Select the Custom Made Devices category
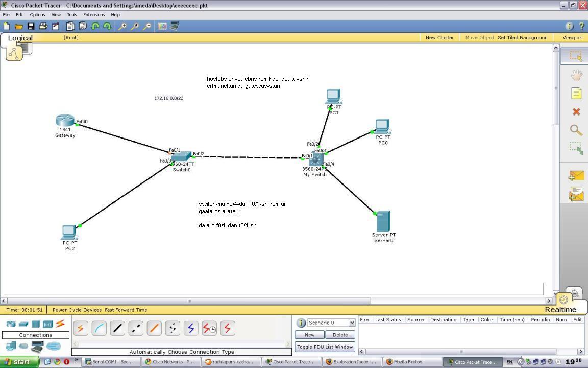The image size is (588, 368). (x=37, y=346)
